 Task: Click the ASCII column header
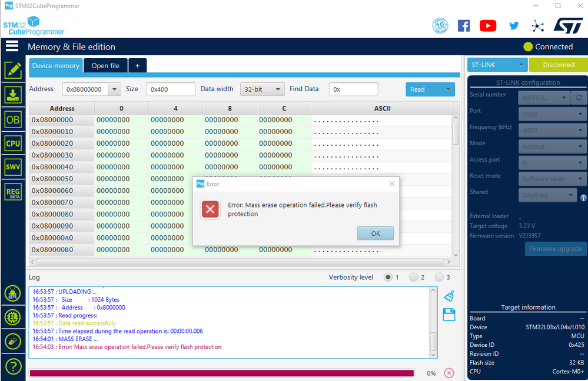[x=382, y=108]
